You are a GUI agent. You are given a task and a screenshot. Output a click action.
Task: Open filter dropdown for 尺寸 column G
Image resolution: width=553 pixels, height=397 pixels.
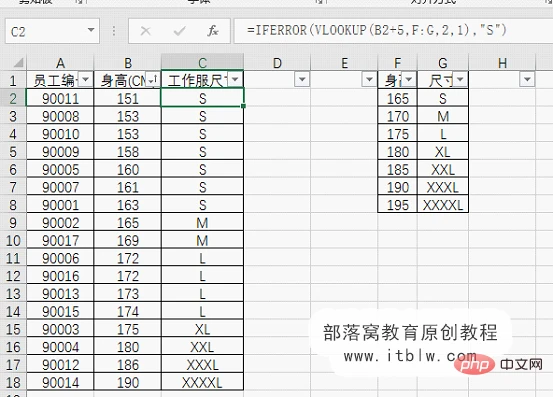(460, 79)
